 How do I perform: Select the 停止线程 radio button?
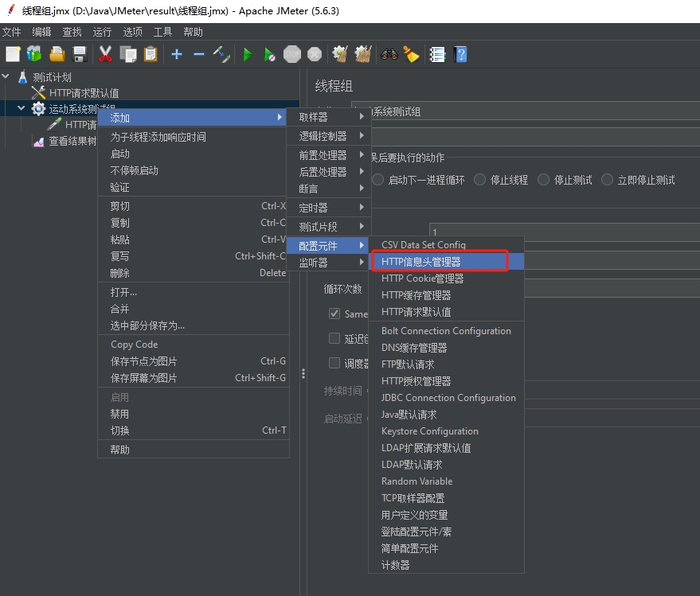click(480, 180)
